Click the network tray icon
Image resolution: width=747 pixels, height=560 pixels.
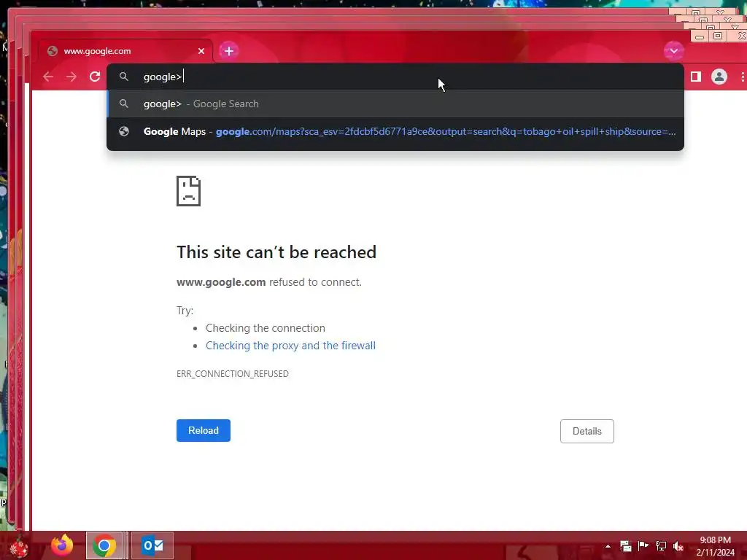661,546
